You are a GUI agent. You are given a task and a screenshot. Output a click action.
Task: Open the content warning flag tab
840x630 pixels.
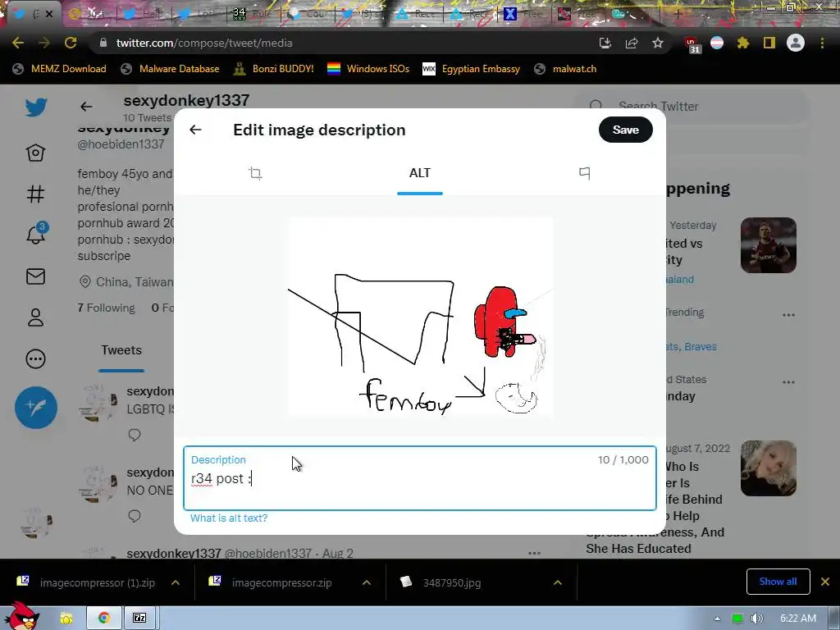tap(584, 173)
